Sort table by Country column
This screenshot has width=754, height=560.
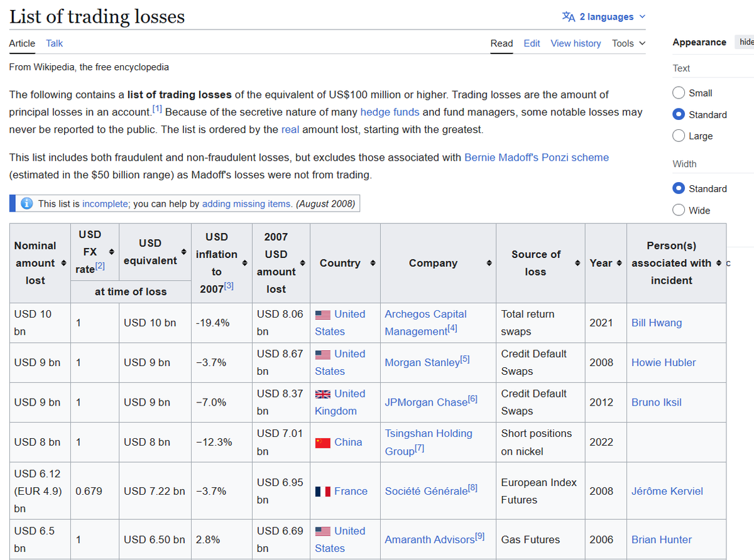tap(373, 263)
